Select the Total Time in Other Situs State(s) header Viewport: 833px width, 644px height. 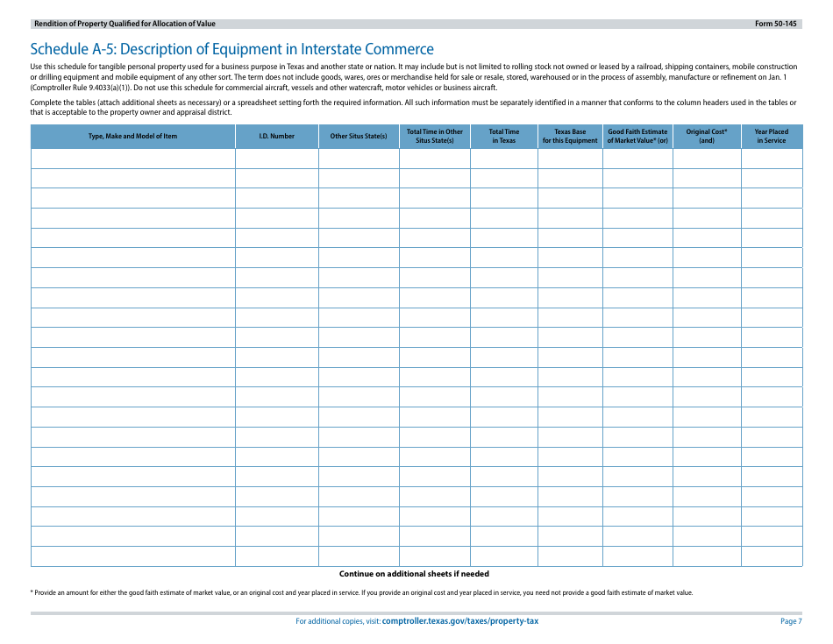click(x=435, y=136)
